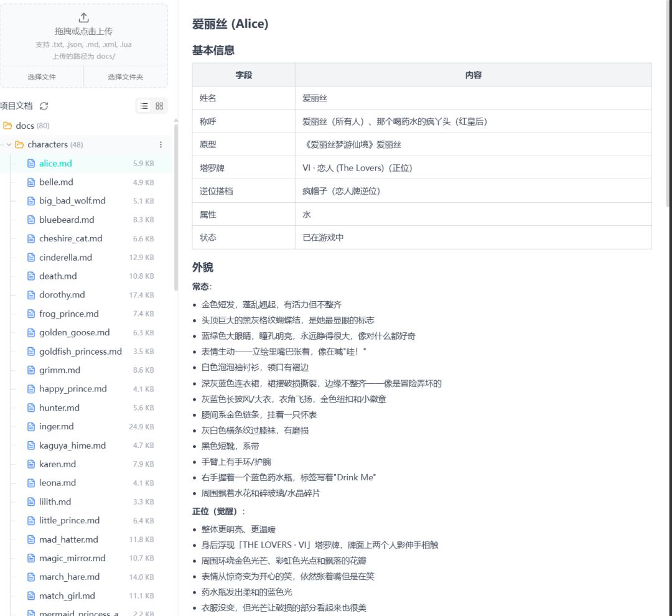This screenshot has width=672, height=616.
Task: Click the upload arrow icon
Action: pos(83,17)
